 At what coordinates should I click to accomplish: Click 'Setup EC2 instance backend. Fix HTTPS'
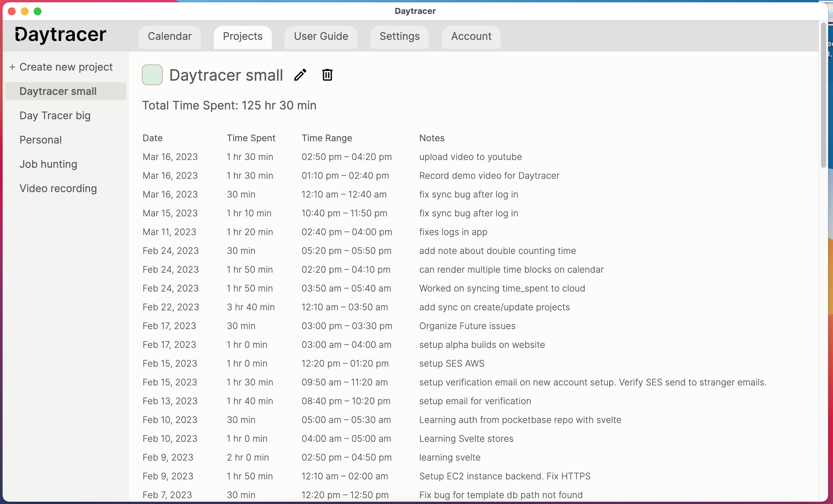click(x=505, y=476)
